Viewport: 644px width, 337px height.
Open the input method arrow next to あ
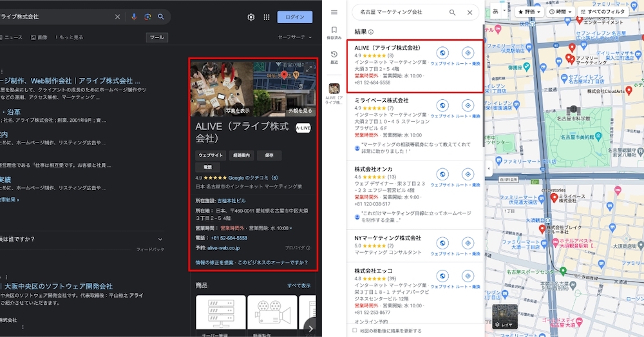505,11
